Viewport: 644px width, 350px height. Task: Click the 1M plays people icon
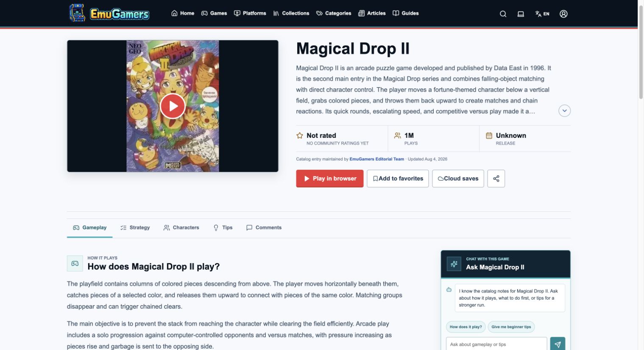pyautogui.click(x=397, y=135)
